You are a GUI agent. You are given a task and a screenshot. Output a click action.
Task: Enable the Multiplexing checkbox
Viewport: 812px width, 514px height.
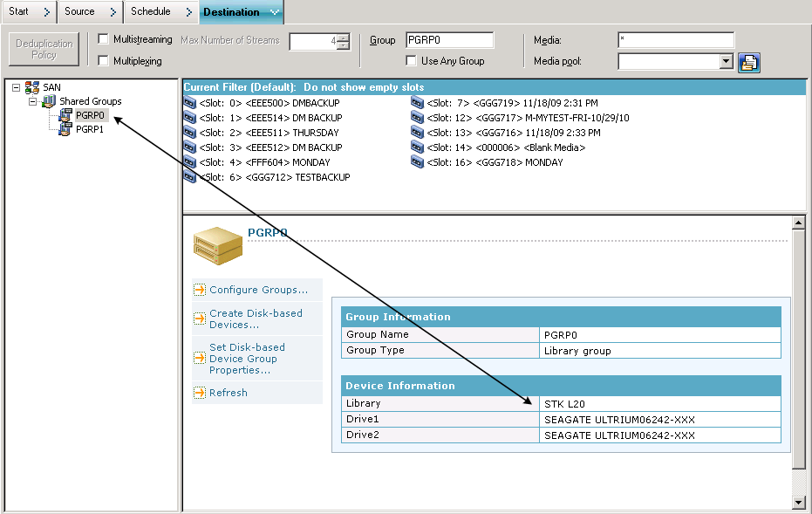pos(102,60)
